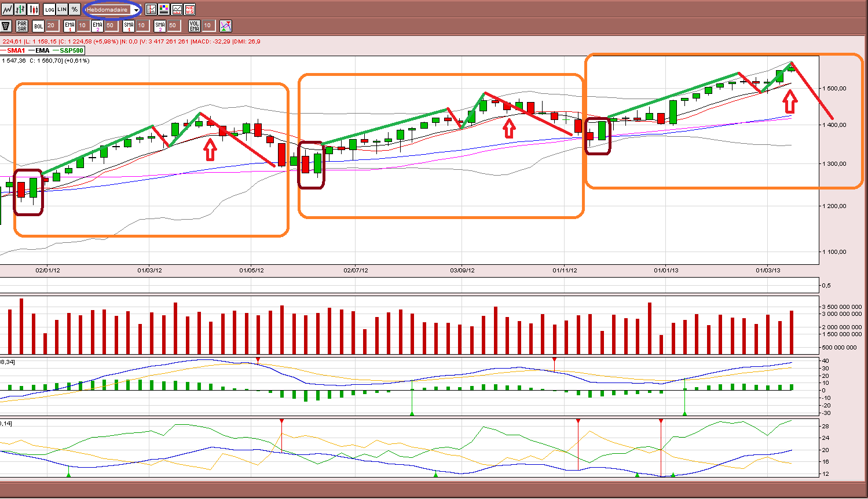Switch to OHLC bar chart display

(21, 9)
